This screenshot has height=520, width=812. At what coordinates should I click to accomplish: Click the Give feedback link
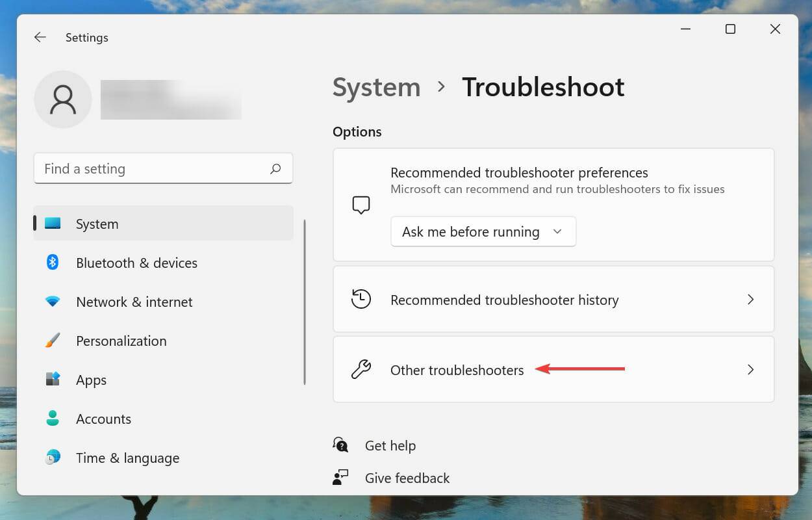(x=407, y=478)
